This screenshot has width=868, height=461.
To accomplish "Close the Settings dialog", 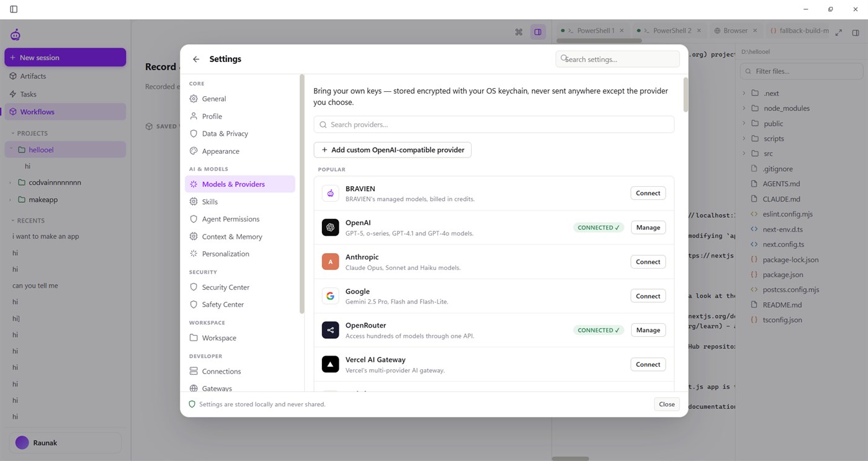I will click(667, 404).
